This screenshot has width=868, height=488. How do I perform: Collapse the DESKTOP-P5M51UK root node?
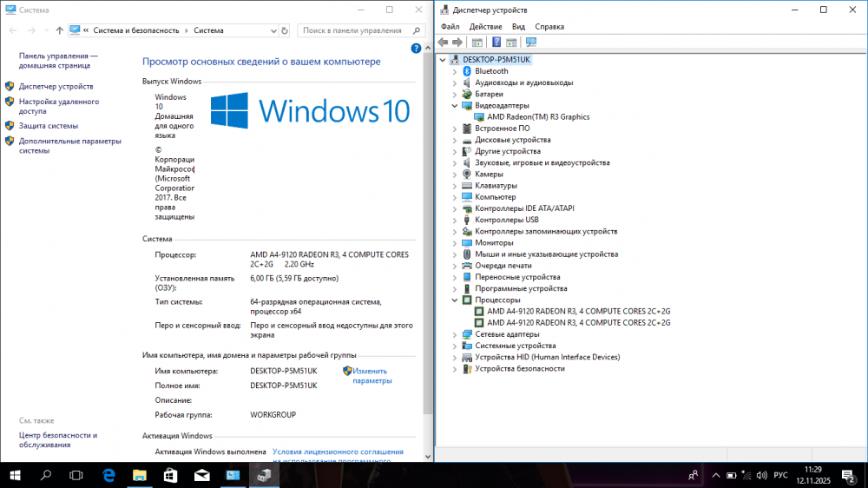click(443, 60)
